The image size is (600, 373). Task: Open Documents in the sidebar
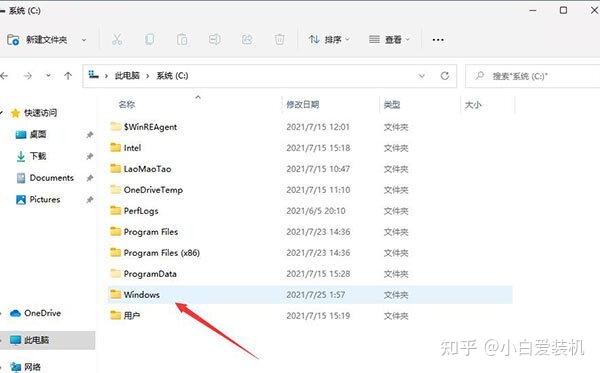(51, 178)
